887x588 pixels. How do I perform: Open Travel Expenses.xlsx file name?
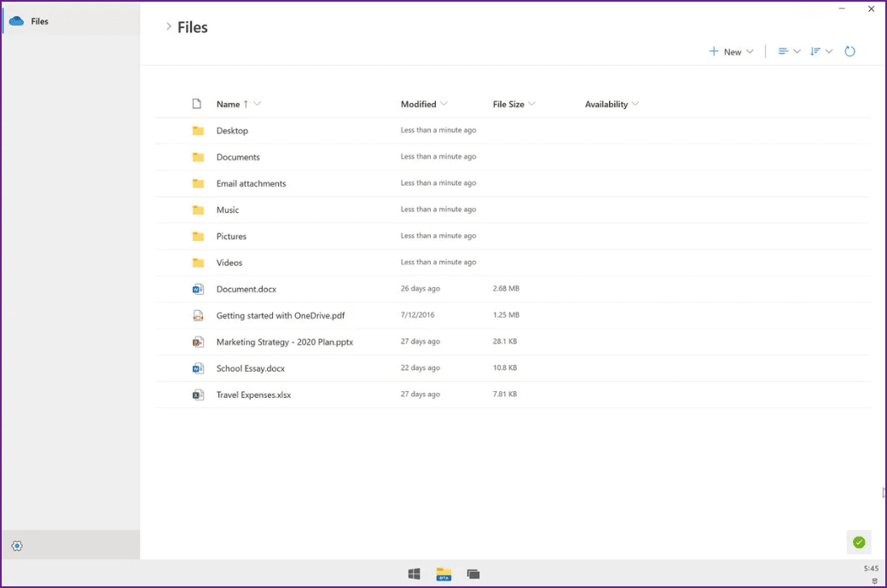click(253, 395)
